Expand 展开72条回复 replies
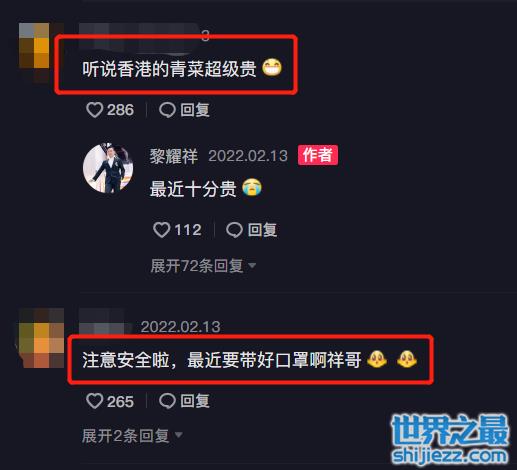 tap(197, 266)
